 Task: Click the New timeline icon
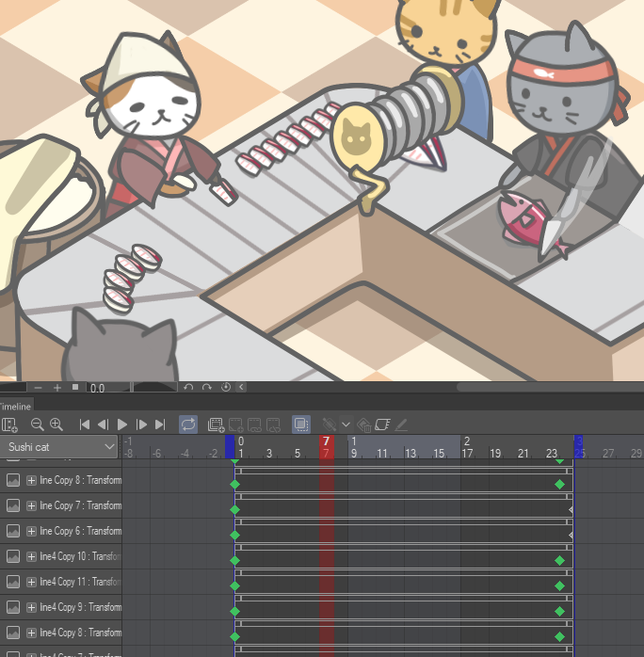tap(9, 425)
